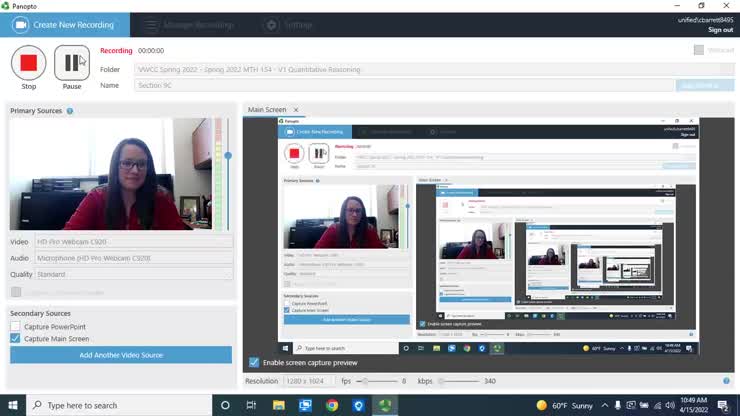Click the Primary Sources help icon
740x416 pixels.
point(70,111)
